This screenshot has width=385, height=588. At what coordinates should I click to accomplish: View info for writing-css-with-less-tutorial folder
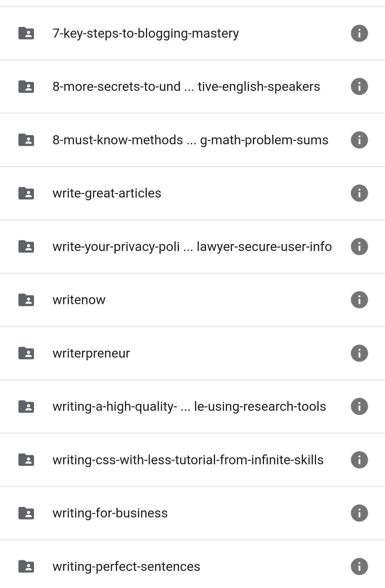coord(359,460)
